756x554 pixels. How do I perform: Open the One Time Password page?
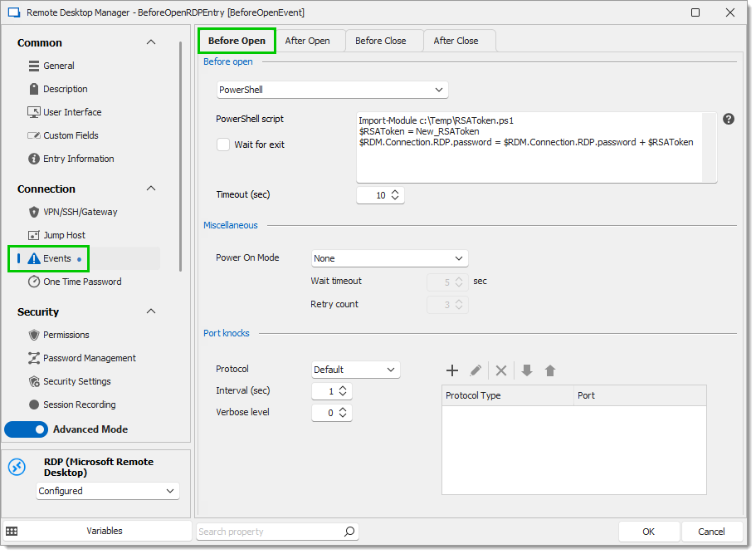[x=82, y=282]
